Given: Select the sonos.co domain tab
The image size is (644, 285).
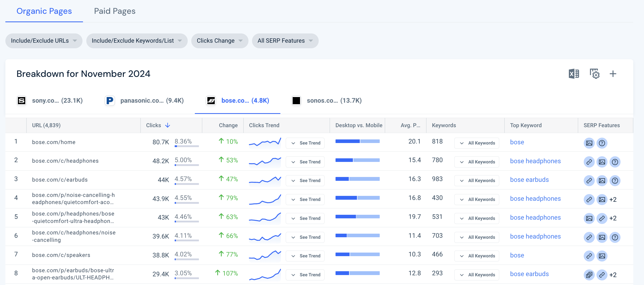Looking at the screenshot, I should pyautogui.click(x=327, y=101).
